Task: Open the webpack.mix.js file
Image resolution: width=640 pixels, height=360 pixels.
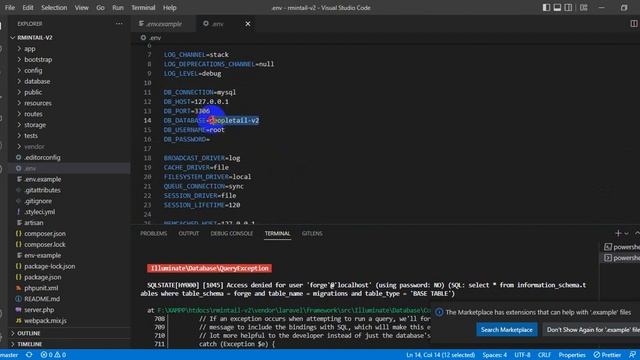Action: pos(45,320)
